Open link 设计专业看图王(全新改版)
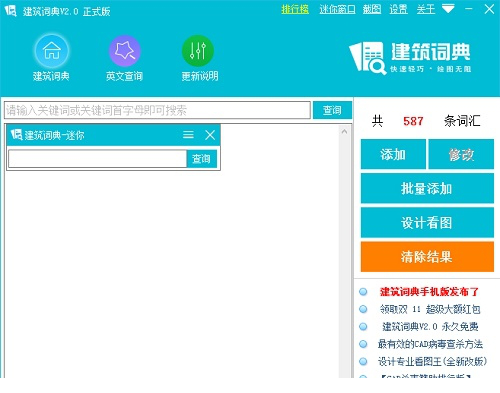500x393 pixels. [432, 361]
